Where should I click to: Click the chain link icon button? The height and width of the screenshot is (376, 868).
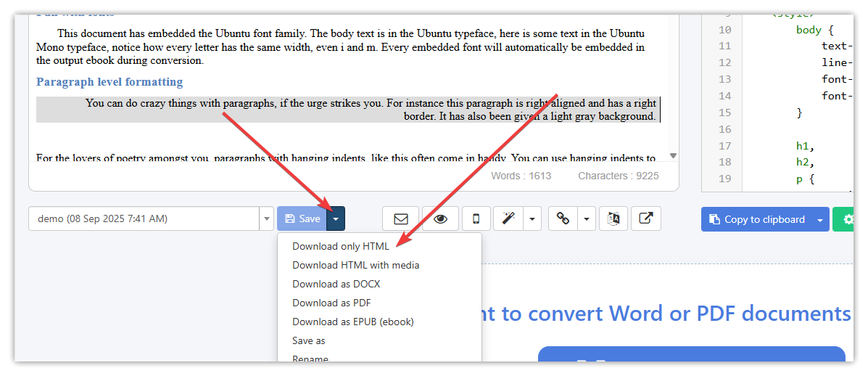[563, 218]
